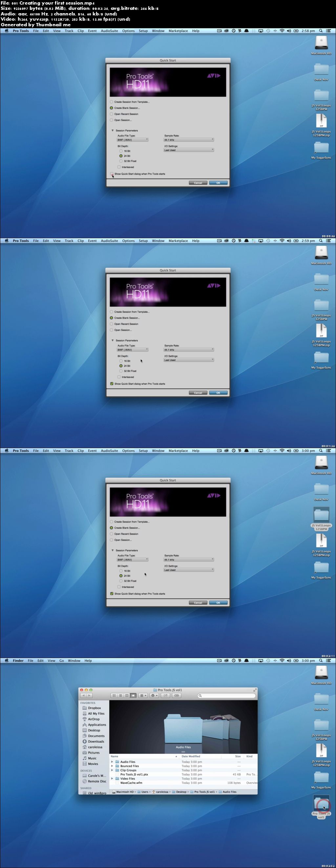Open the Finder Action gear dropdown
Image resolution: width=336 pixels, height=868 pixels.
pos(154,696)
